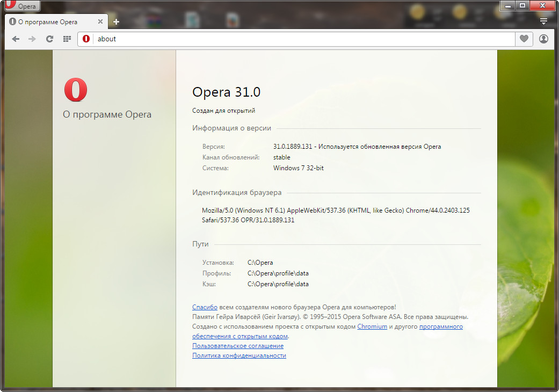Bookmark the page with the heart icon
The width and height of the screenshot is (559, 392).
(x=524, y=39)
